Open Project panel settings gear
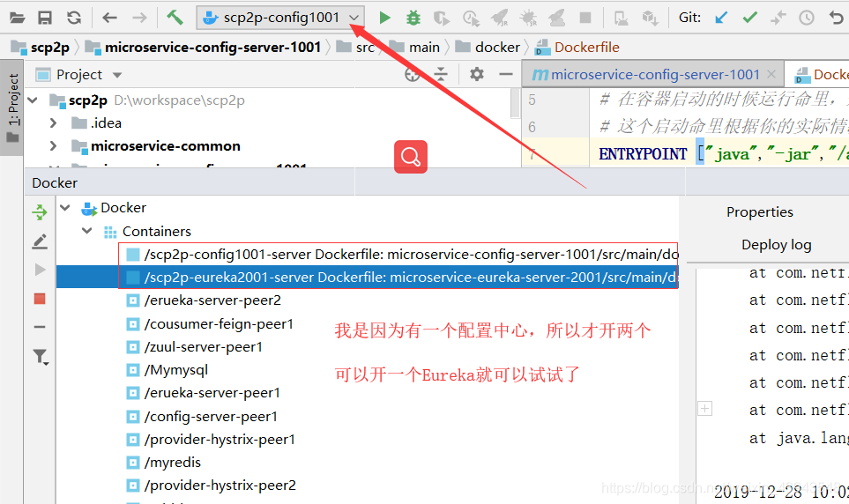Image resolution: width=849 pixels, height=504 pixels. (476, 74)
